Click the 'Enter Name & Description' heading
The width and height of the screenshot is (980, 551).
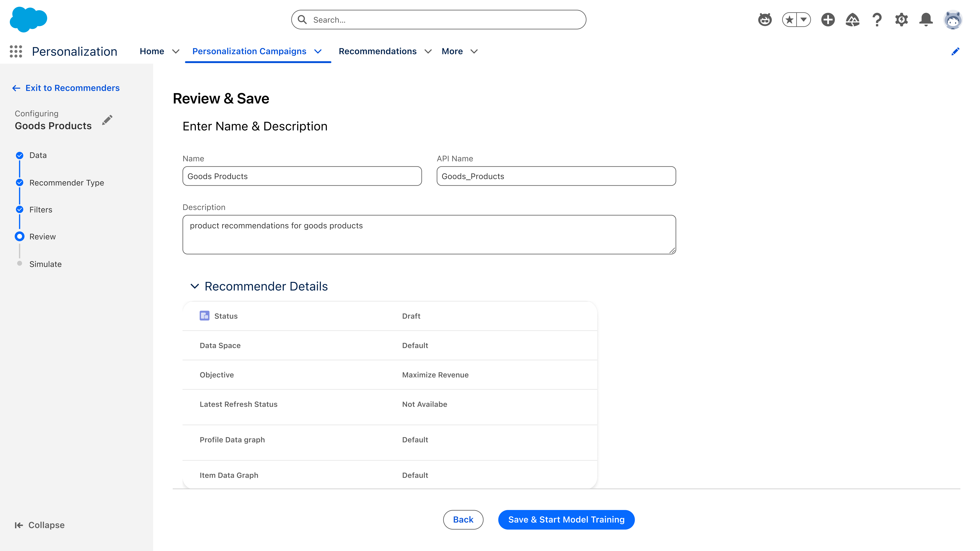(255, 126)
